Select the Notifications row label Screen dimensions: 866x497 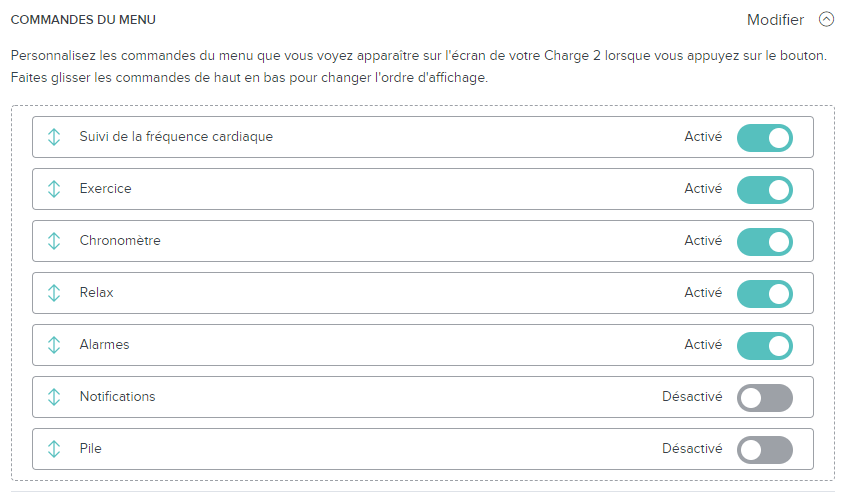pos(117,397)
